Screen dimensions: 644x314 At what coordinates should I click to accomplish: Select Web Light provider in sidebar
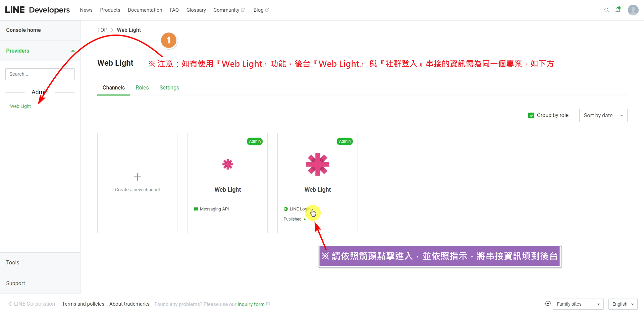[20, 106]
